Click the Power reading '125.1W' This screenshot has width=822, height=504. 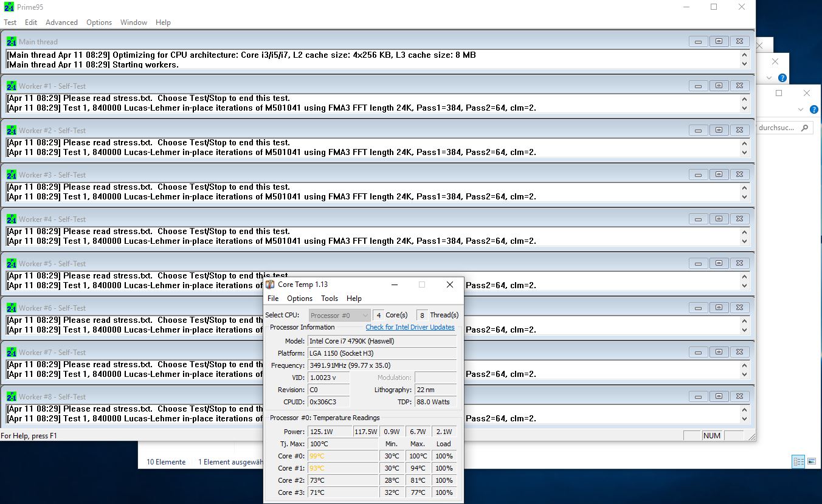pos(330,432)
